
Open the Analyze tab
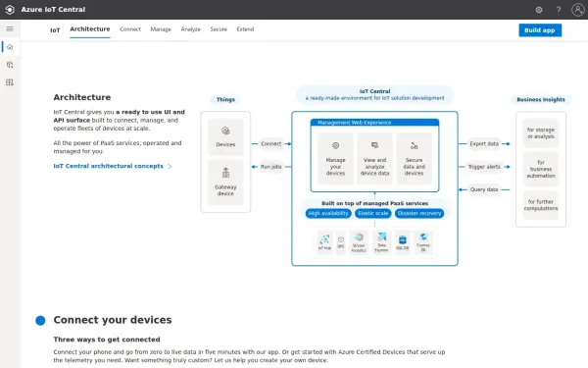tap(190, 29)
